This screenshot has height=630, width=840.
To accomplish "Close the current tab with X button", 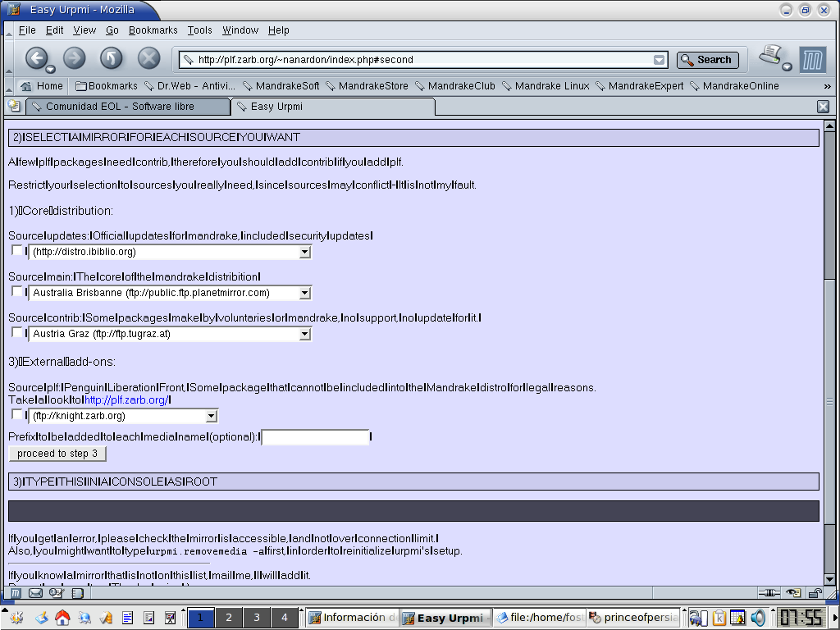I will (824, 107).
